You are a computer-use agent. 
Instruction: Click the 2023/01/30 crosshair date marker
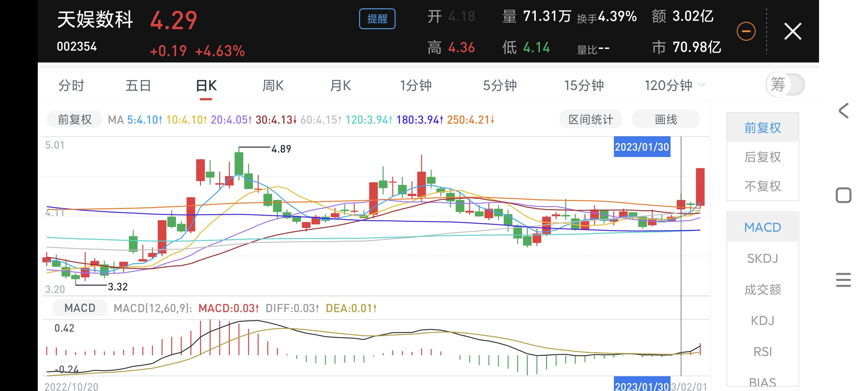pyautogui.click(x=642, y=147)
